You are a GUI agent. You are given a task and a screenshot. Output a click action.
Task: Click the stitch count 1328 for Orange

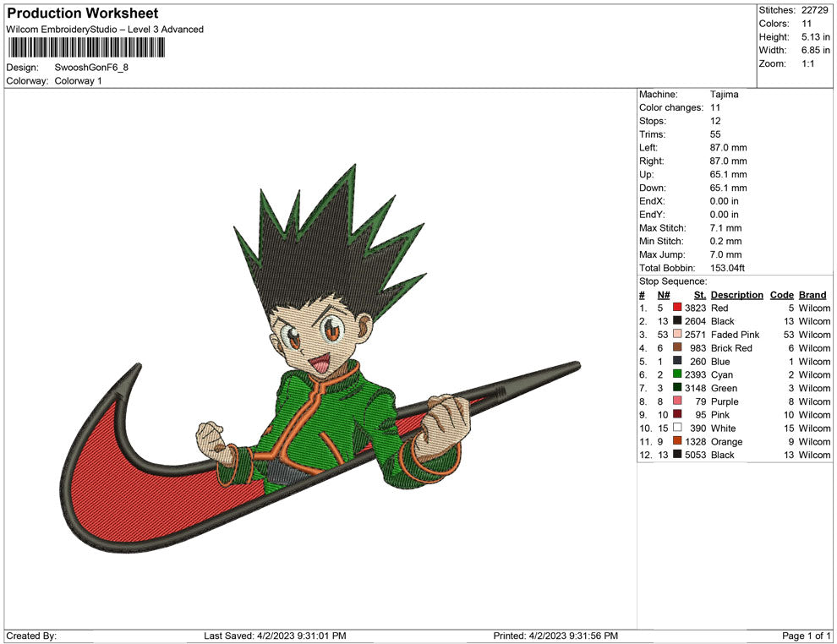coord(696,441)
